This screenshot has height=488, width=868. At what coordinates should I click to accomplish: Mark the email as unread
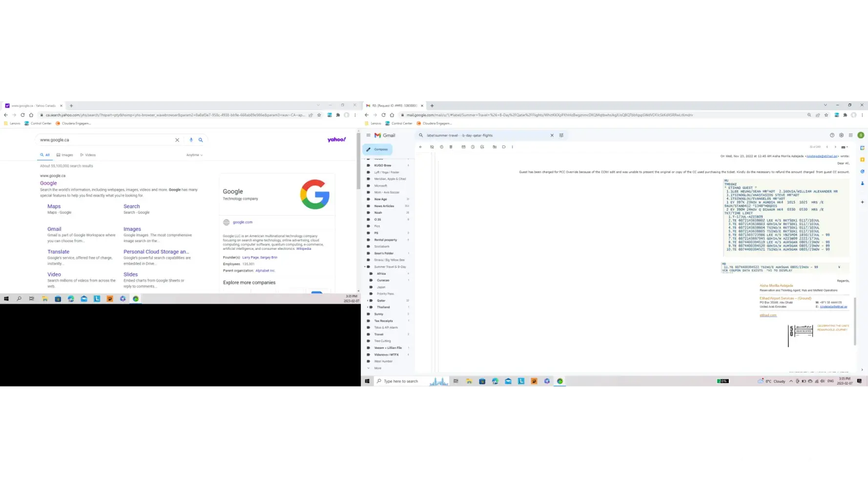click(x=463, y=147)
